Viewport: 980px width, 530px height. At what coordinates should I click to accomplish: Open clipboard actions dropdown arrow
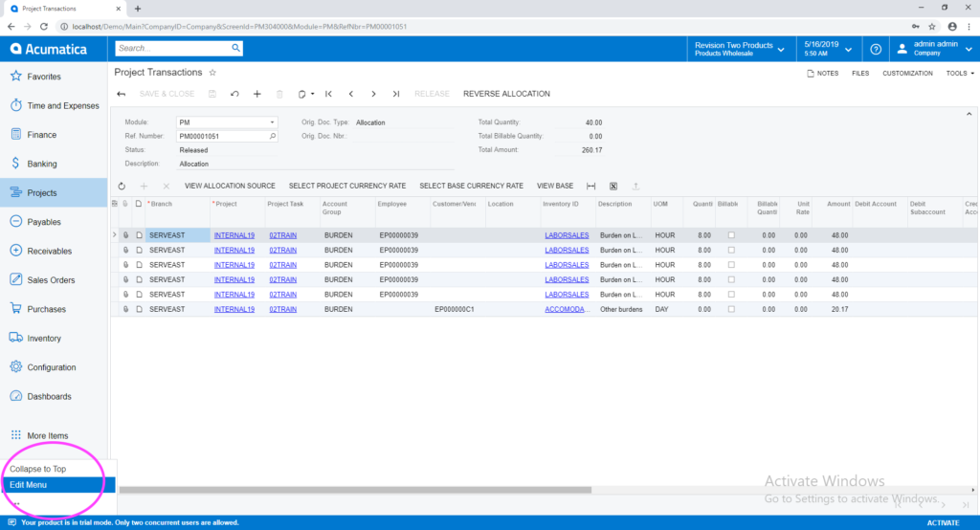click(x=313, y=94)
